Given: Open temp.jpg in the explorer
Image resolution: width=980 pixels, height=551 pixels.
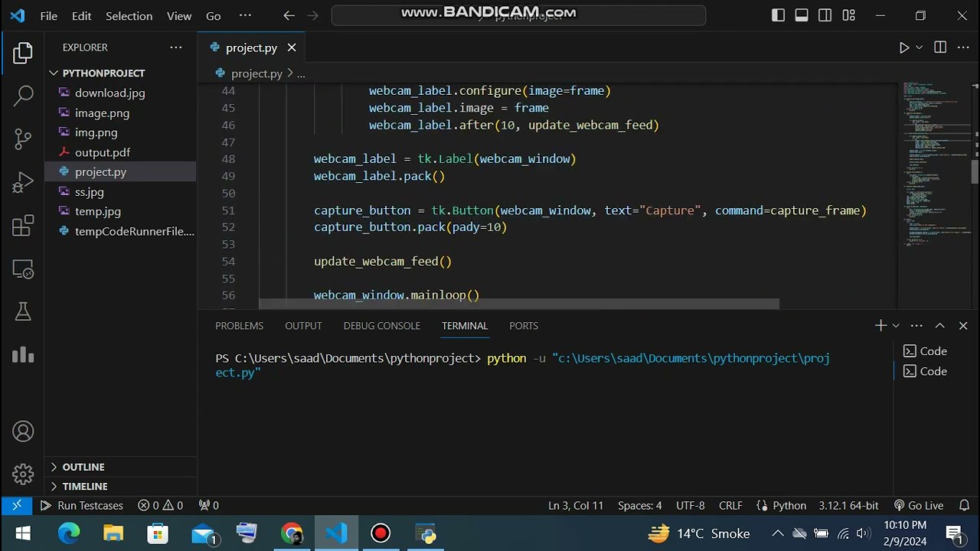Looking at the screenshot, I should [x=97, y=211].
